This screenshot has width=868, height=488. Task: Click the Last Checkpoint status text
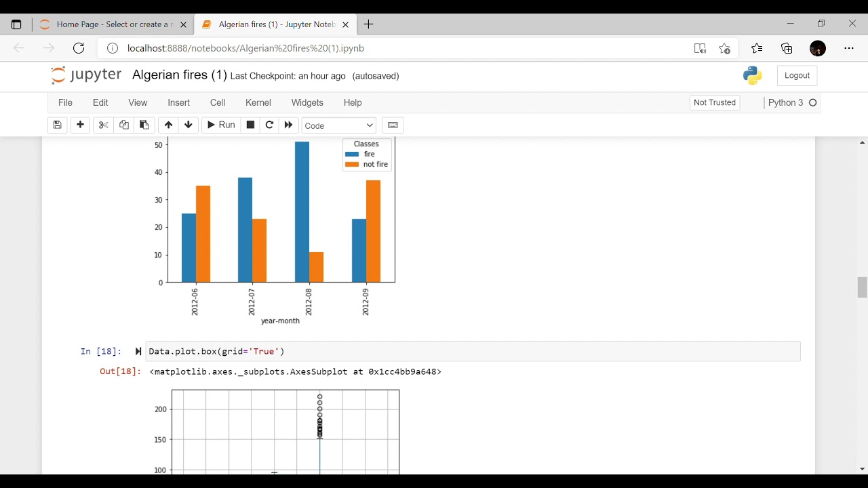tap(288, 76)
